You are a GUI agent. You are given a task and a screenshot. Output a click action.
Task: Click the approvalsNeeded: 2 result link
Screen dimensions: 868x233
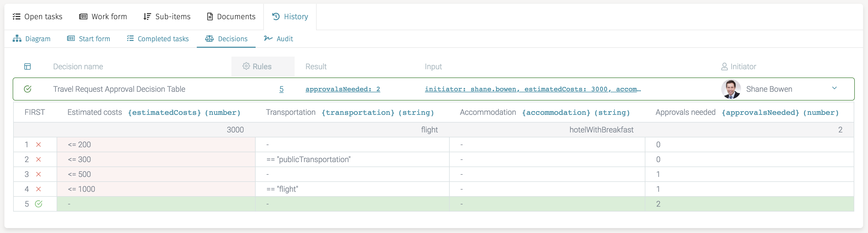(342, 89)
